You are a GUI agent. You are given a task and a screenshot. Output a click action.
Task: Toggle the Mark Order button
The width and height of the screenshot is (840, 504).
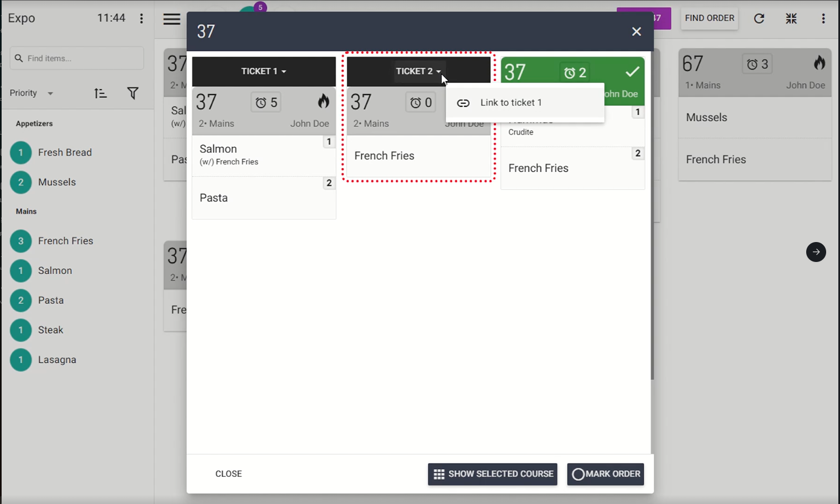pyautogui.click(x=606, y=474)
